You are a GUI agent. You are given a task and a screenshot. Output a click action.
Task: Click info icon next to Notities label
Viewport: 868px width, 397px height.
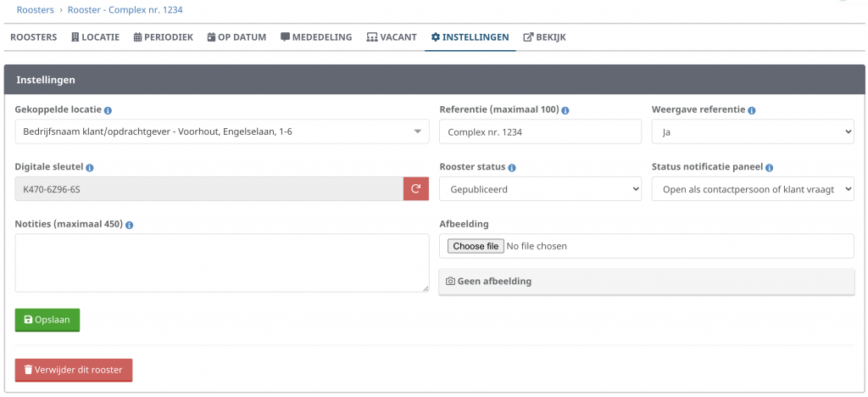pyautogui.click(x=129, y=225)
